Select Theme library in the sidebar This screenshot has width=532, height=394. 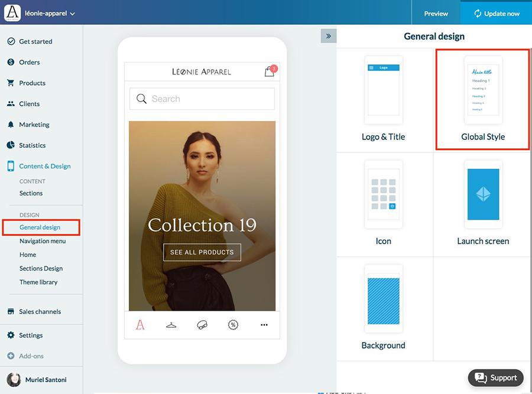[x=38, y=282]
